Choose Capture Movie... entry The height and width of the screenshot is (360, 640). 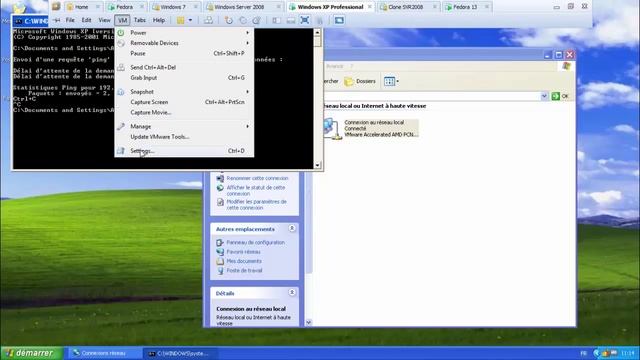(184, 112)
